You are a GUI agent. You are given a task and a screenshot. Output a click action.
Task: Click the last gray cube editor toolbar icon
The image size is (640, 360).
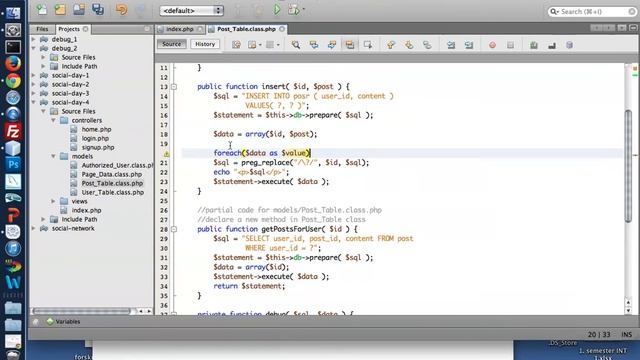pos(570,45)
